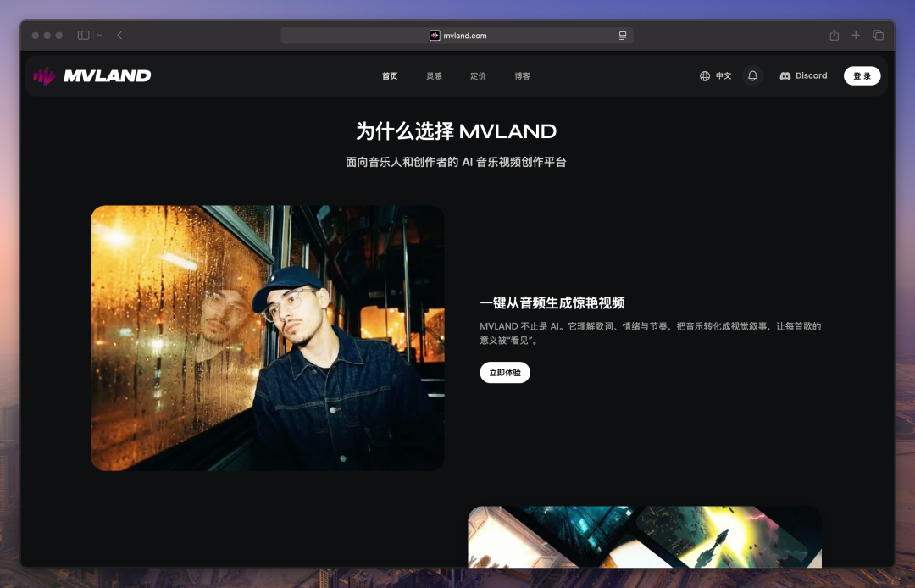Click the globe language icon
This screenshot has height=588, width=915.
[x=705, y=76]
